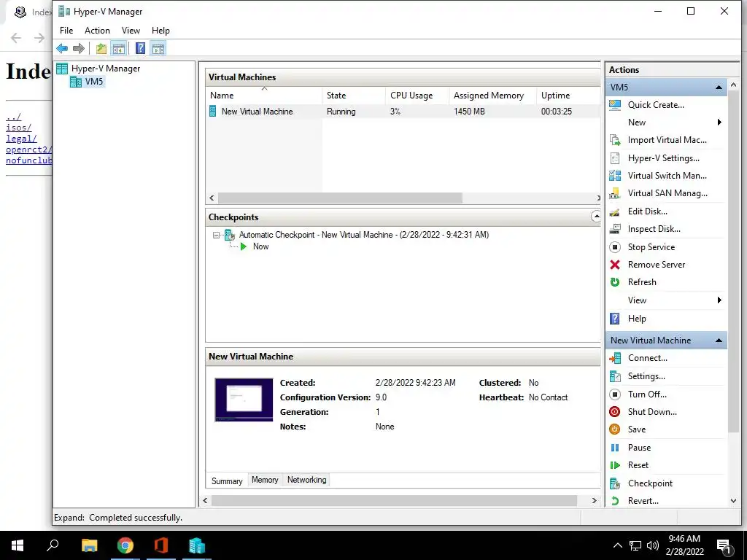Viewport: 747px width, 560px height.
Task: Click Save action for the VM
Action: point(636,429)
